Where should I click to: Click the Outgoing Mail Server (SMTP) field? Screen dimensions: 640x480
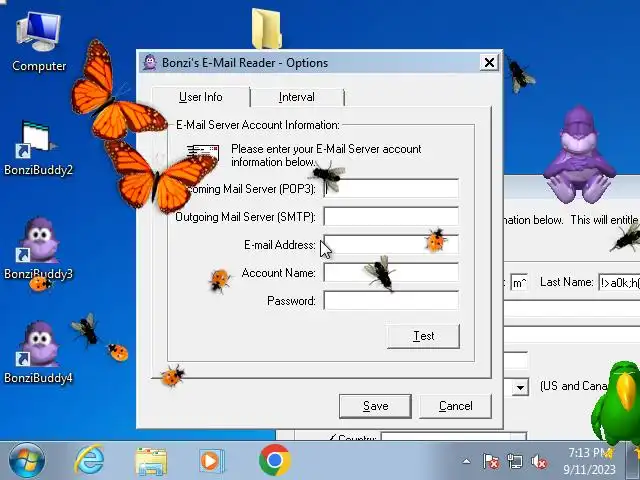point(391,216)
